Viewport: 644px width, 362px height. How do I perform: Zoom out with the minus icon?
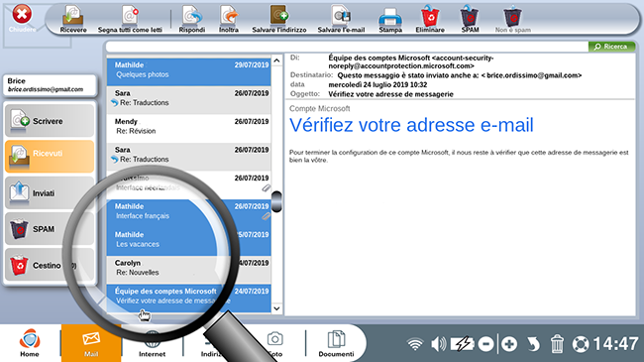tap(485, 344)
